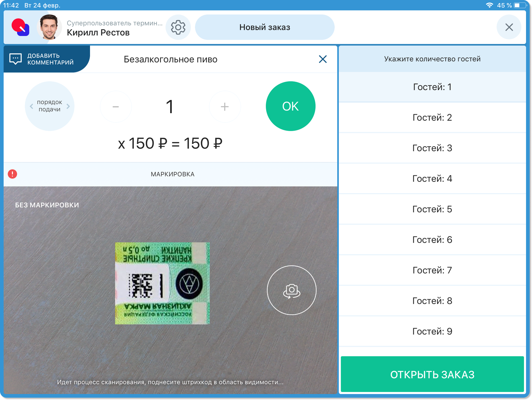Select previous serving order with left chevron
The height and width of the screenshot is (400, 532).
[32, 106]
